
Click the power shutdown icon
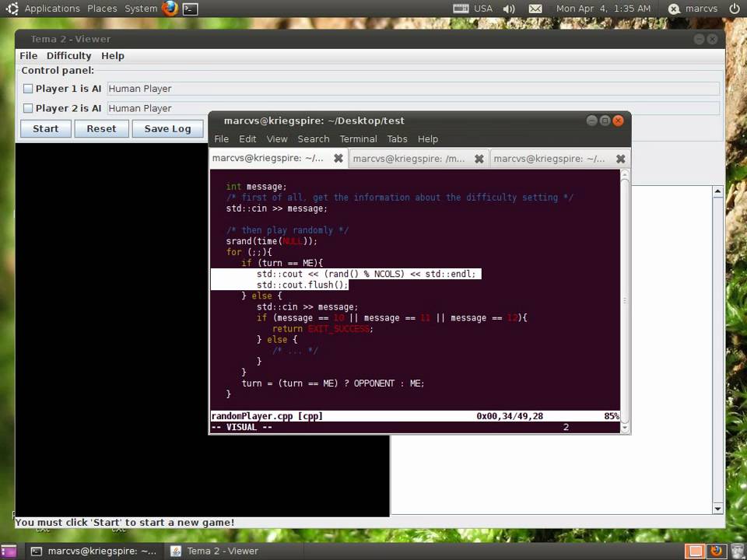click(x=734, y=9)
